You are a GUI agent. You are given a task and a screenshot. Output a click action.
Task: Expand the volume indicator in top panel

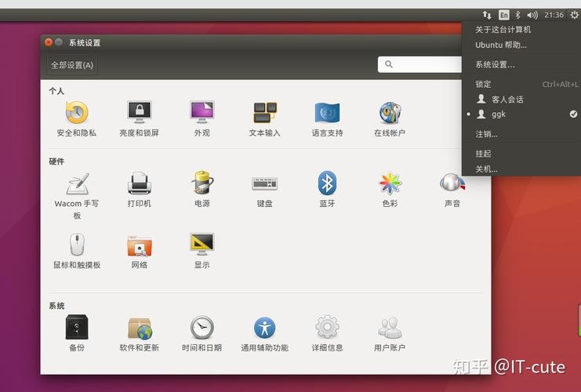point(532,15)
